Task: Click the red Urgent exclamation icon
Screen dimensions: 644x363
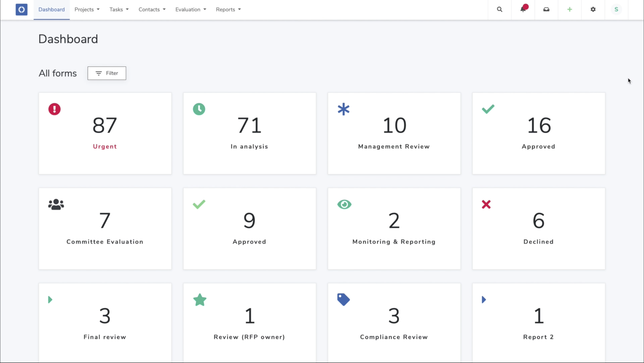Action: [54, 109]
